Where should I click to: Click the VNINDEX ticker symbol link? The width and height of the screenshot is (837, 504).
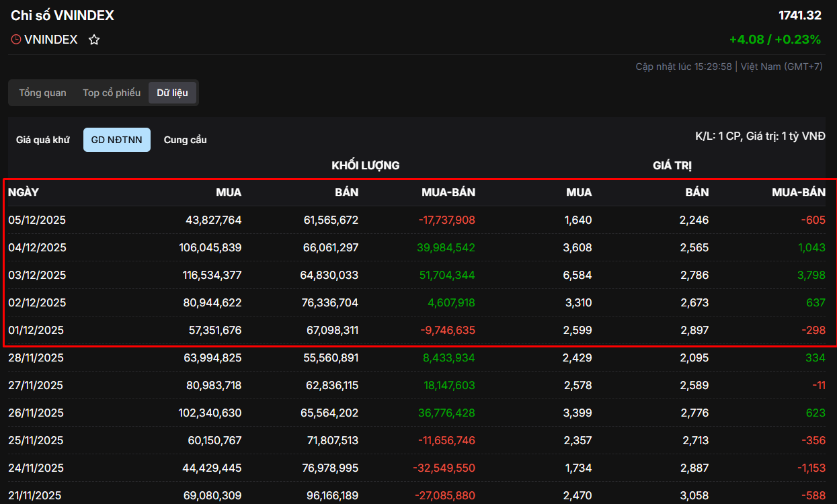pyautogui.click(x=51, y=40)
